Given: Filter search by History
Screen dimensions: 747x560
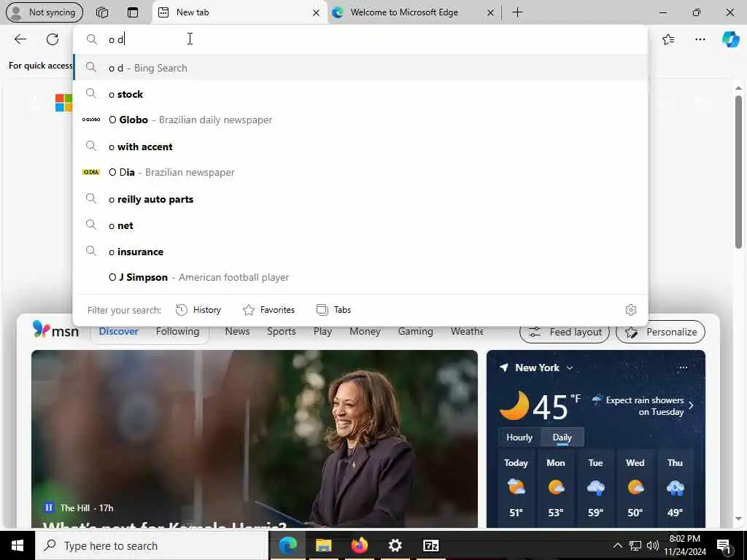Looking at the screenshot, I should tap(198, 310).
